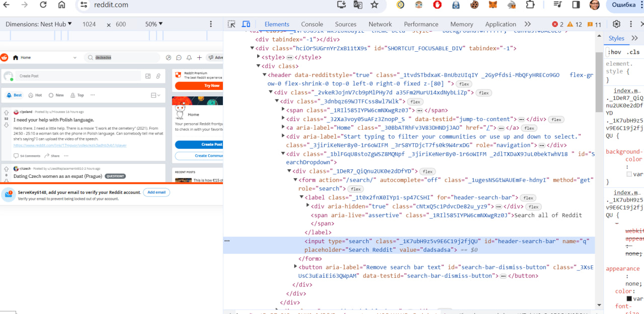Open the 50% zoom level dropdown
The width and height of the screenshot is (644, 314).
(x=153, y=24)
